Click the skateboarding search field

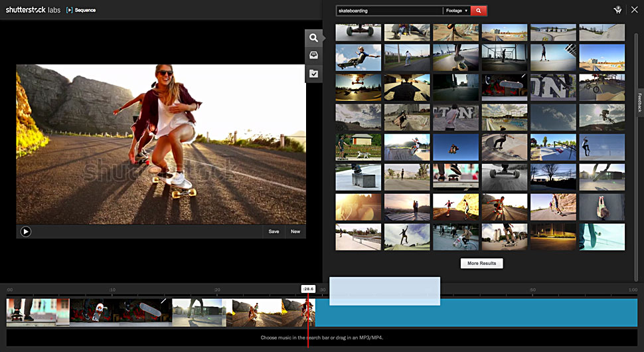tap(389, 11)
